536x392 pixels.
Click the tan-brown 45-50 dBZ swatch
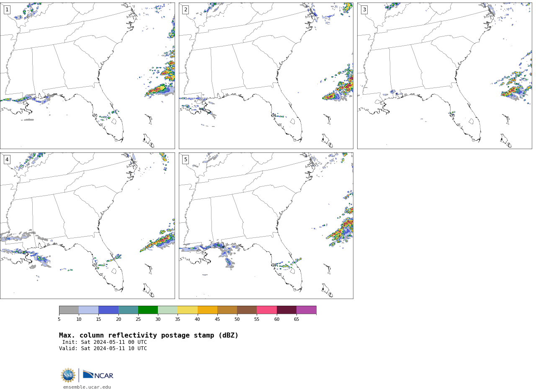point(227,310)
